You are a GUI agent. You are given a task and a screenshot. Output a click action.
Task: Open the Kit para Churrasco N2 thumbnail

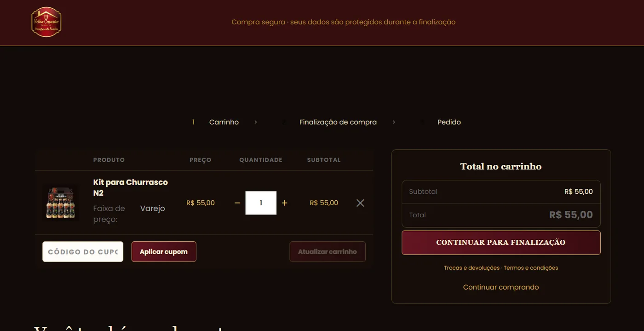pyautogui.click(x=61, y=203)
